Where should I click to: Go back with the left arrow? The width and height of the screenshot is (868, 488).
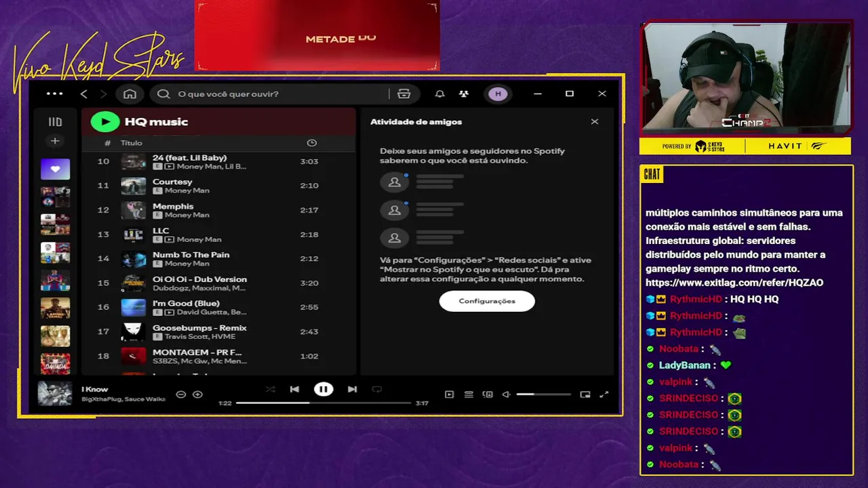(84, 94)
